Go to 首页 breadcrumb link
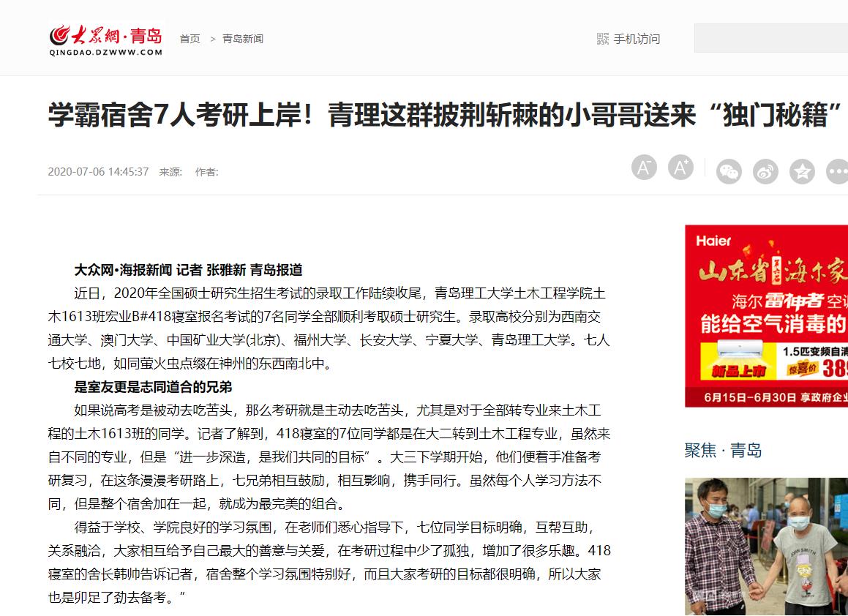 point(190,39)
